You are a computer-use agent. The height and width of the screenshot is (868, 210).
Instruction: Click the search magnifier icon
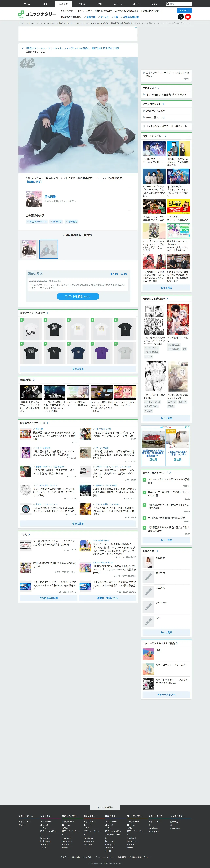tap(168, 4)
